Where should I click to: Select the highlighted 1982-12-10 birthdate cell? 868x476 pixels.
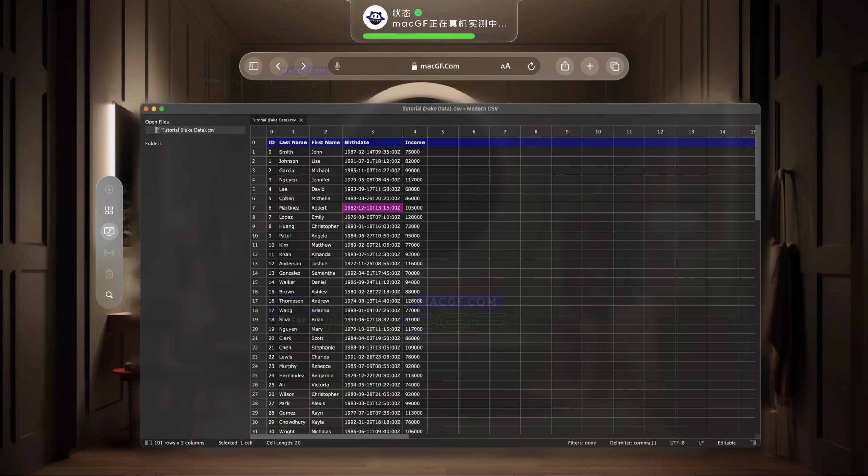coord(372,207)
